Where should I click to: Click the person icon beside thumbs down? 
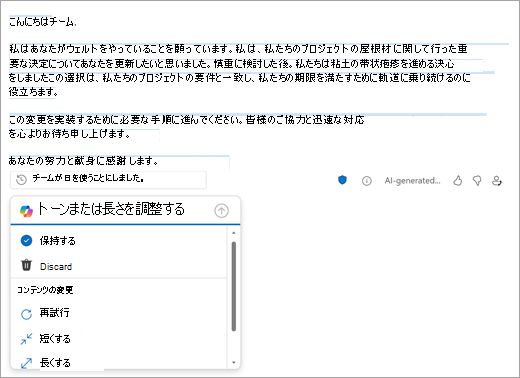[x=497, y=181]
